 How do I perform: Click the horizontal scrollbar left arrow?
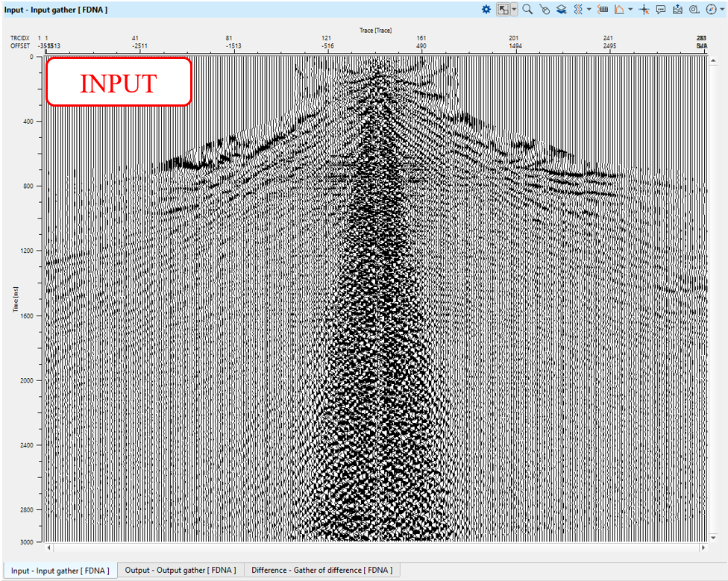[x=50, y=548]
